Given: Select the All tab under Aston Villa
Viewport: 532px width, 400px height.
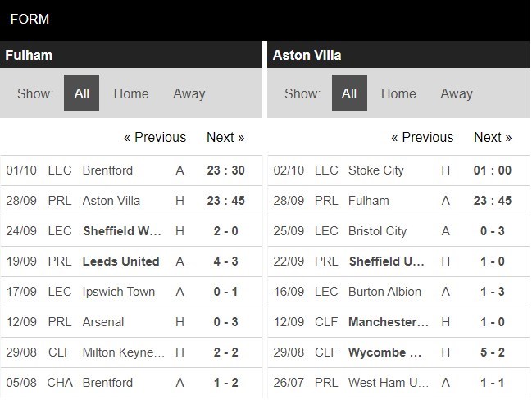Looking at the screenshot, I should 349,93.
